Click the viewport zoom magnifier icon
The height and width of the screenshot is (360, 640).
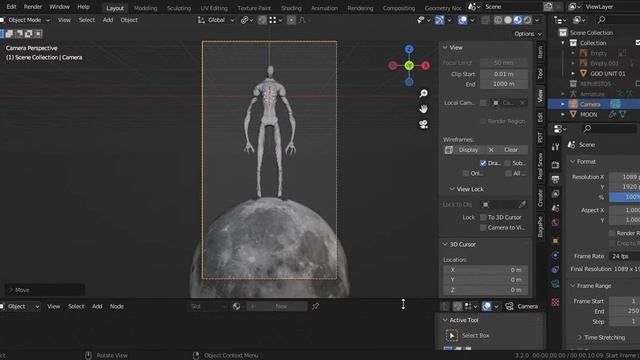point(424,93)
